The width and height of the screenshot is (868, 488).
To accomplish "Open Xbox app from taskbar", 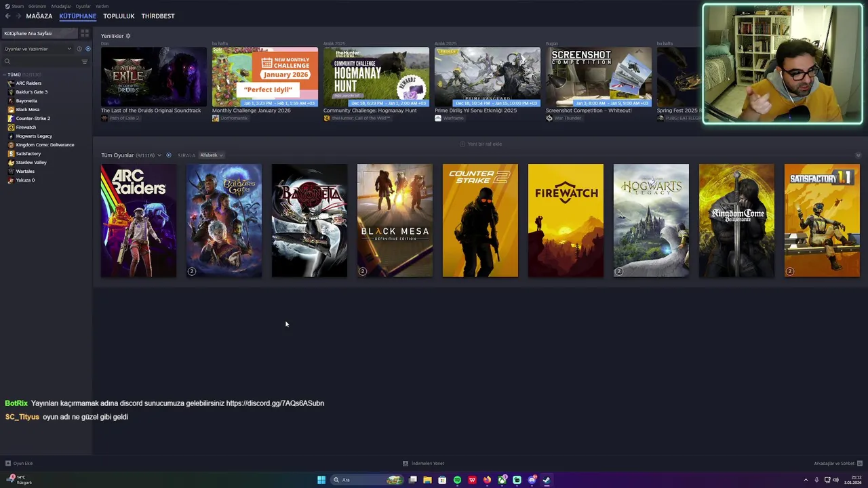I will click(502, 480).
